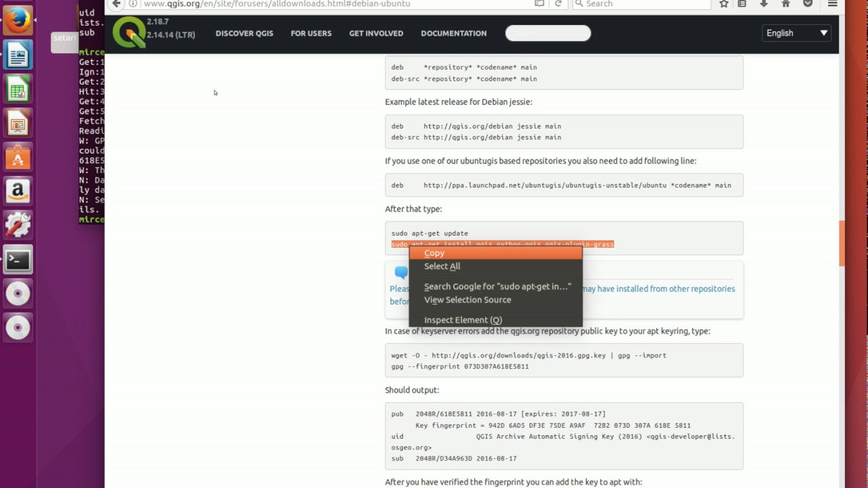Open the Documentation menu
868x488 pixels.
454,33
